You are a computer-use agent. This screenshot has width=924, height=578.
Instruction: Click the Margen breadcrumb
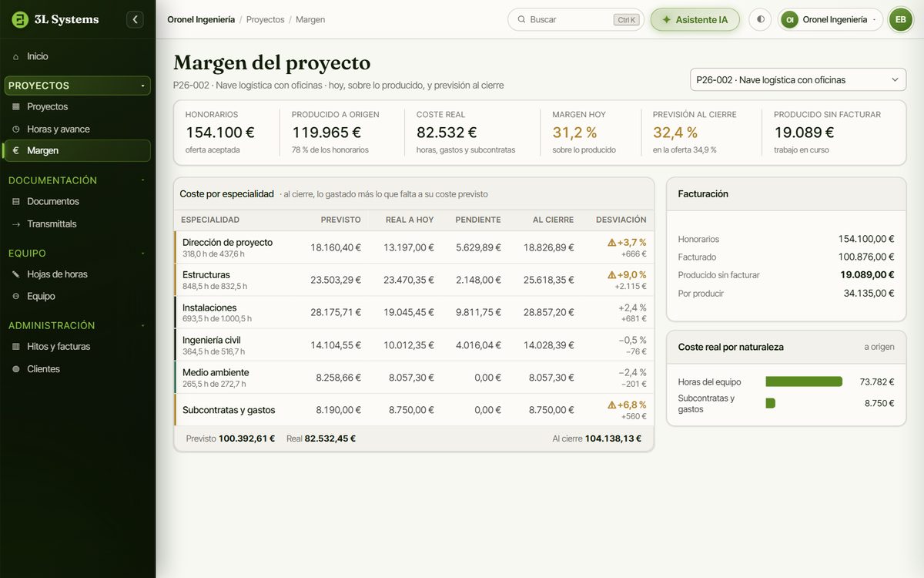[310, 19]
